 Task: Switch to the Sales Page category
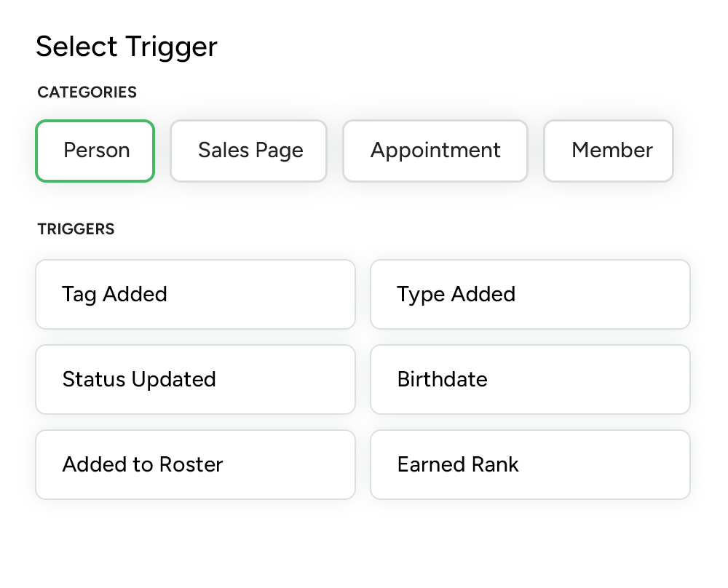(x=249, y=151)
